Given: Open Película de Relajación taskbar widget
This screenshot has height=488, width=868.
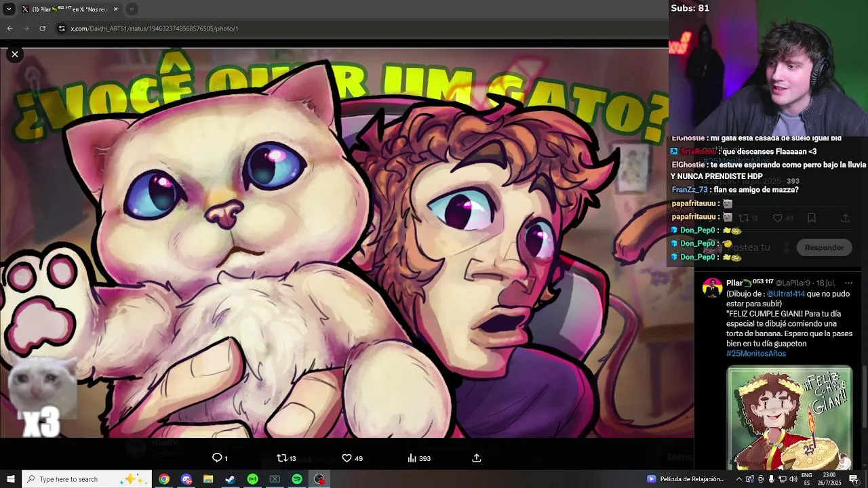Looking at the screenshot, I should [686, 479].
